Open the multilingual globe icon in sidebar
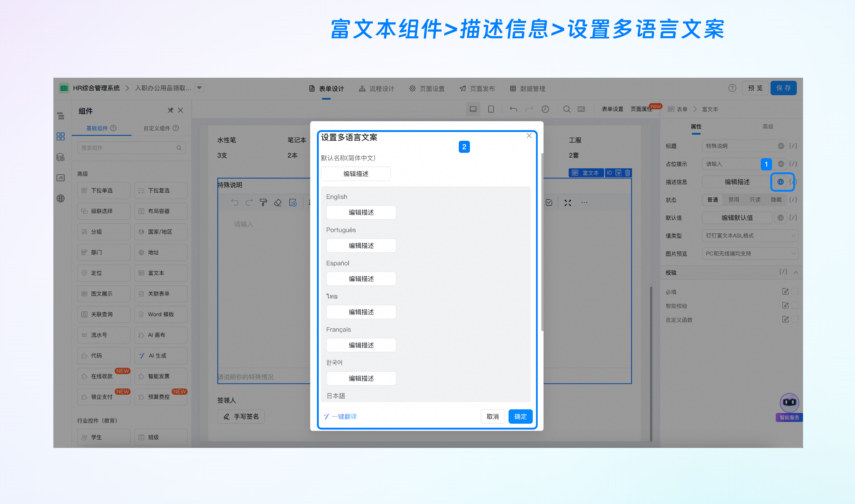The image size is (855, 504). tap(61, 198)
